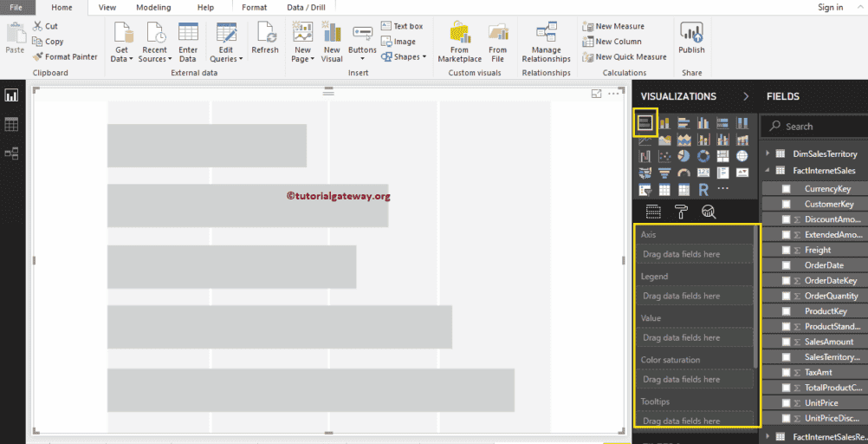Select the 100% stacked bar chart visual
The image size is (868, 444).
point(722,122)
